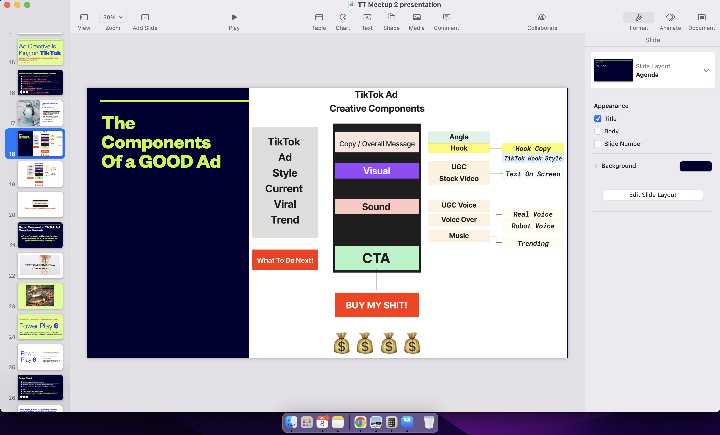The image size is (720, 435).
Task: Open the Zoom percentage dropdown
Action: coord(111,18)
